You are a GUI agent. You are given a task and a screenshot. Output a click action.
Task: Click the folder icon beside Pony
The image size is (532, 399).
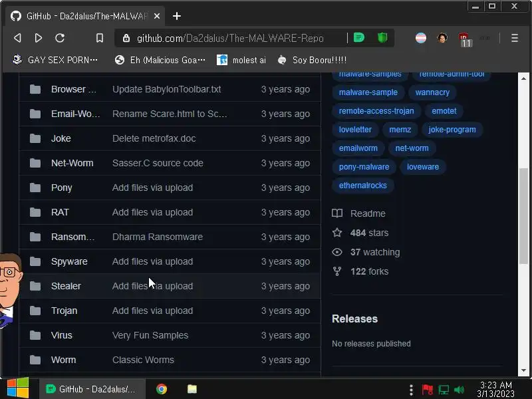[x=35, y=188]
